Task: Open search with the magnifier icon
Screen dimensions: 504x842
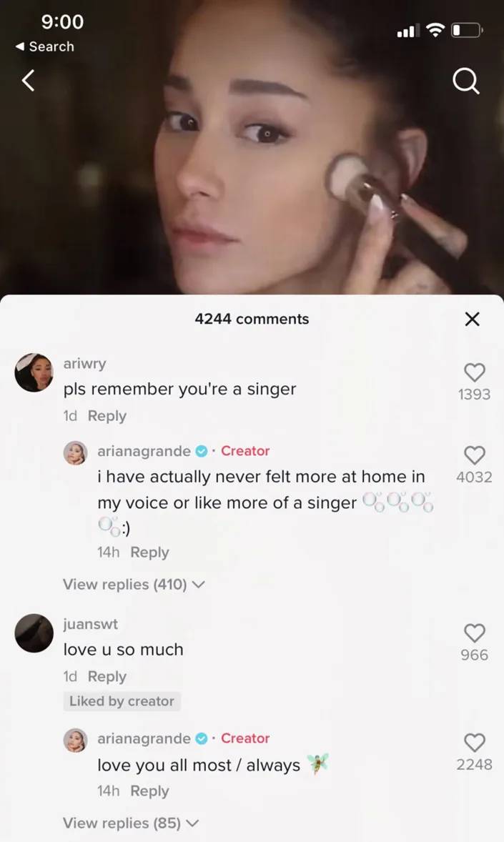Action: [466, 82]
